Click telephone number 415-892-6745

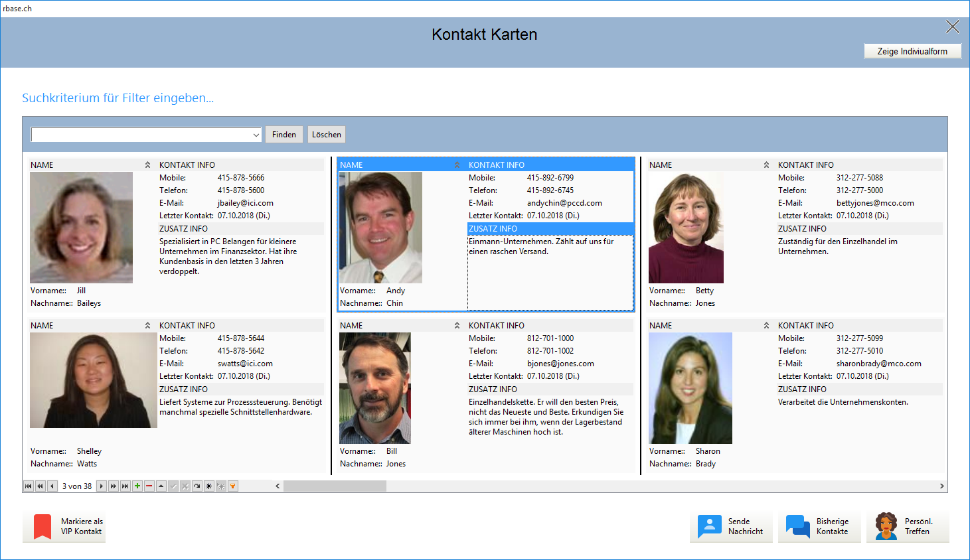tap(550, 190)
